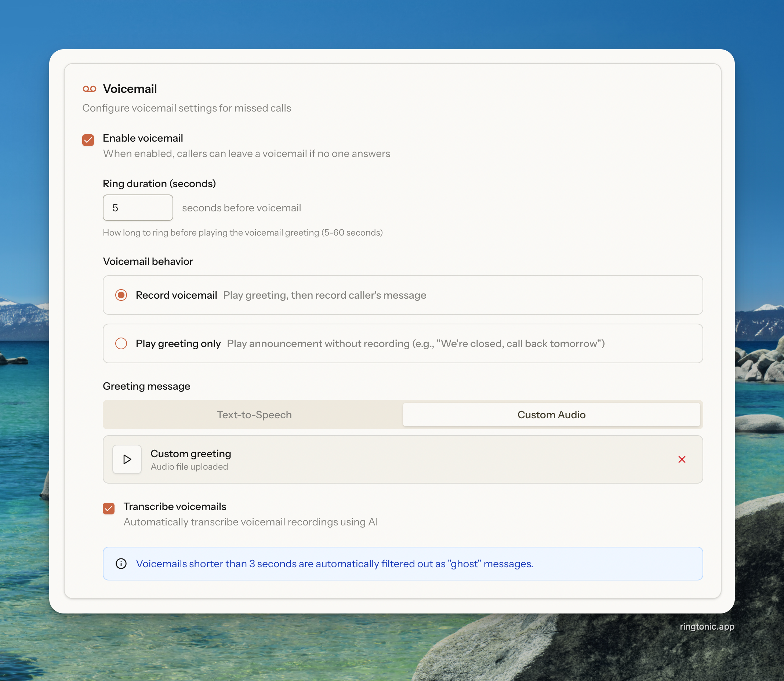Click the ringtonic.app watermark link

[707, 626]
